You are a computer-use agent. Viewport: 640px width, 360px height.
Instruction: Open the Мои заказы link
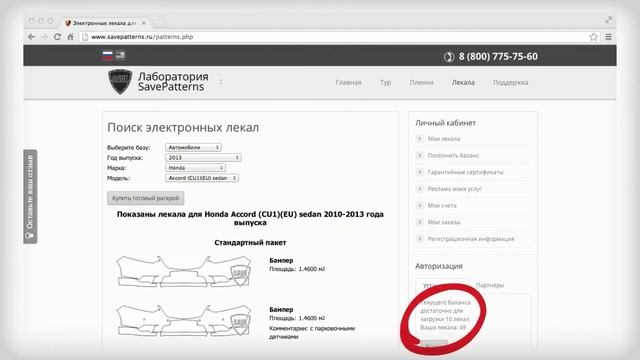pos(444,222)
